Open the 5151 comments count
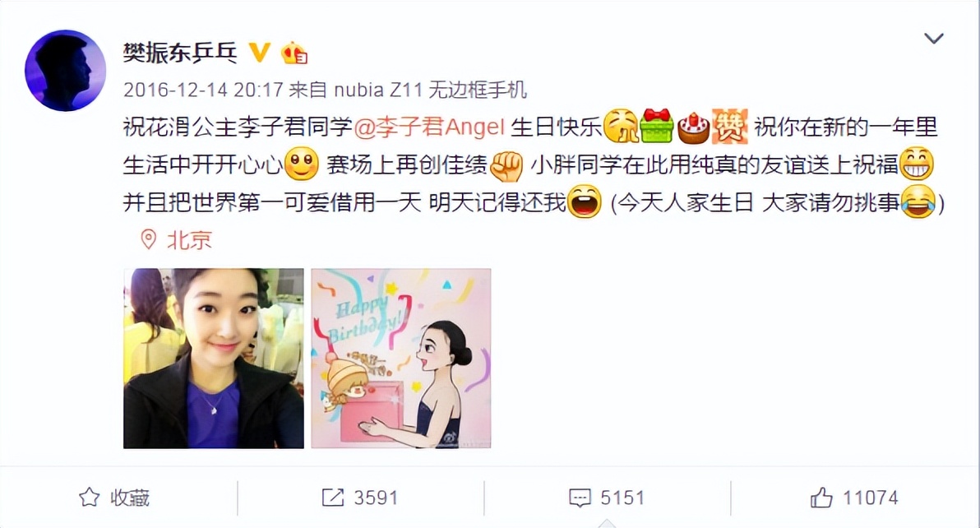The width and height of the screenshot is (980, 528). tap(622, 498)
